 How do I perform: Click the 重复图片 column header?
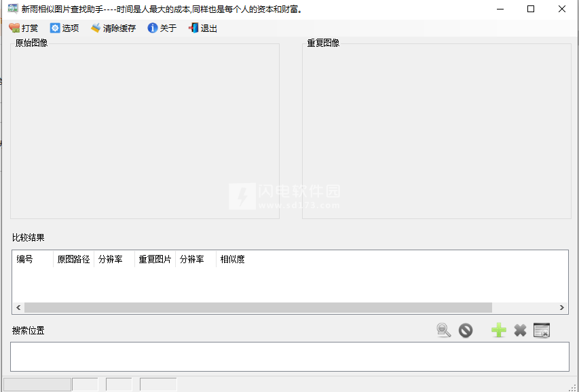[x=155, y=259]
